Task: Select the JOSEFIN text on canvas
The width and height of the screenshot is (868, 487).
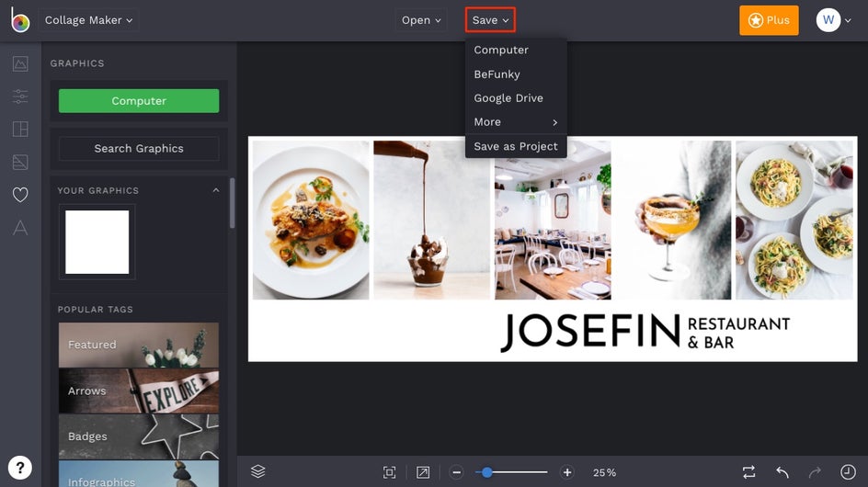Action: coord(590,332)
